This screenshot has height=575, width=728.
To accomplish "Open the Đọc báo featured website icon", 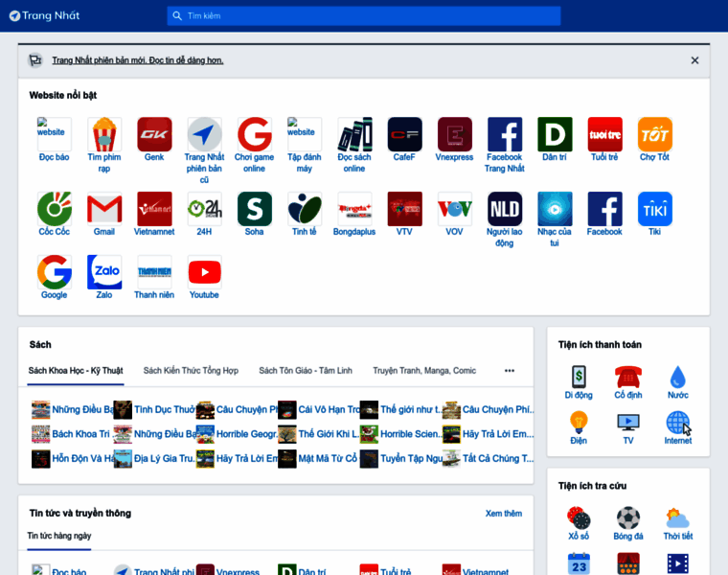I will point(55,134).
